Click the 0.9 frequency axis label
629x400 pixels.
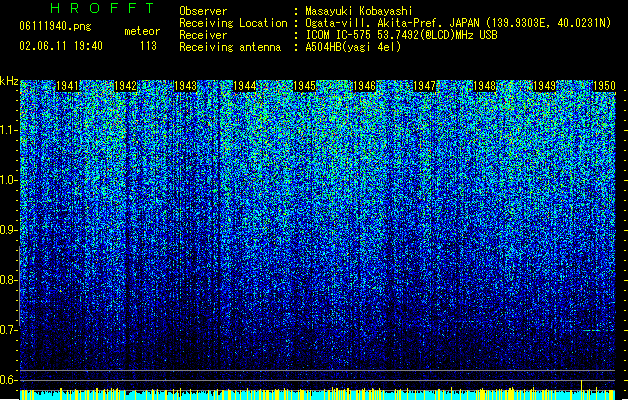point(8,230)
